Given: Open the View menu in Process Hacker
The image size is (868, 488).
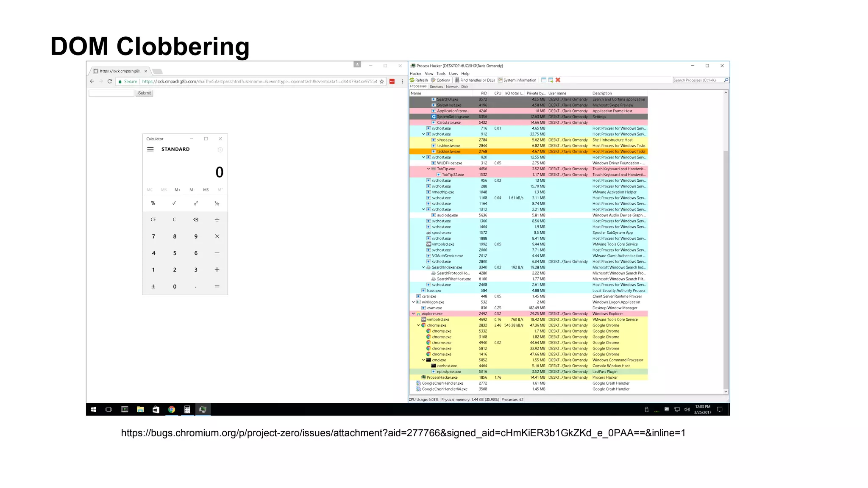Looking at the screenshot, I should (x=429, y=74).
